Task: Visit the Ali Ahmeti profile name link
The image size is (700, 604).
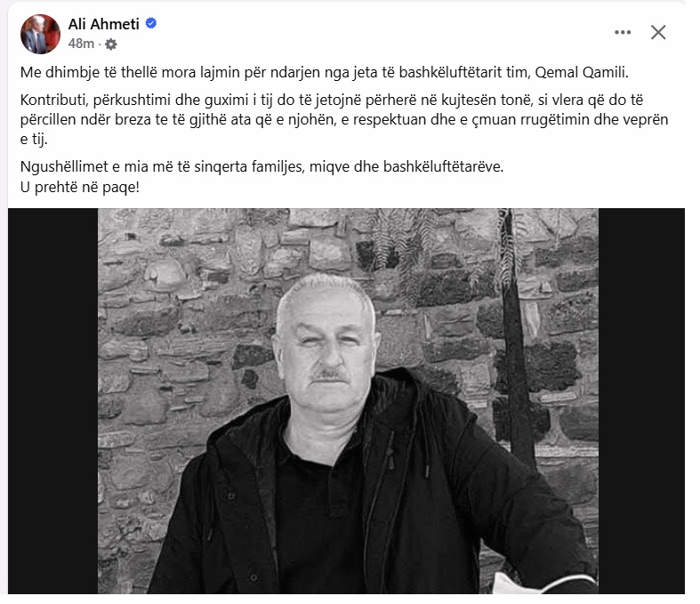Action: pyautogui.click(x=103, y=24)
